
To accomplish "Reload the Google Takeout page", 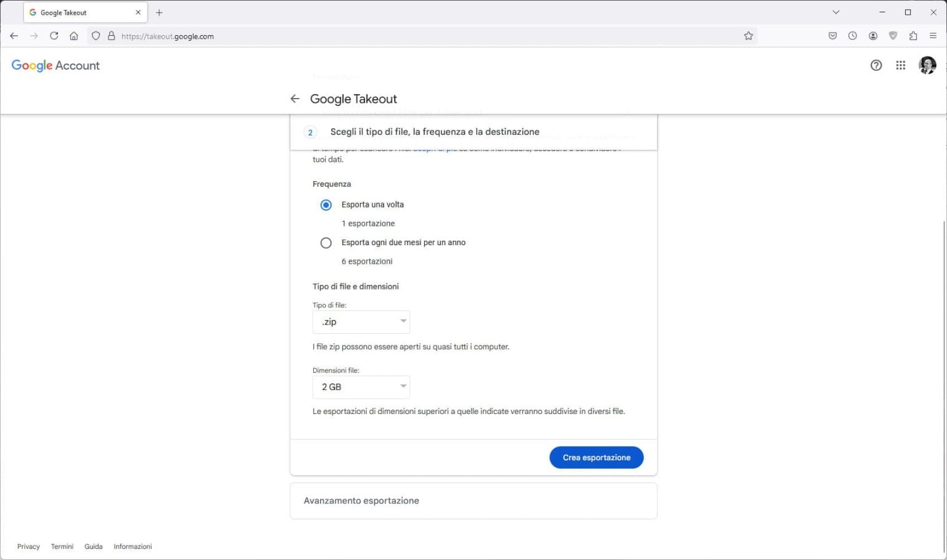I will point(54,36).
